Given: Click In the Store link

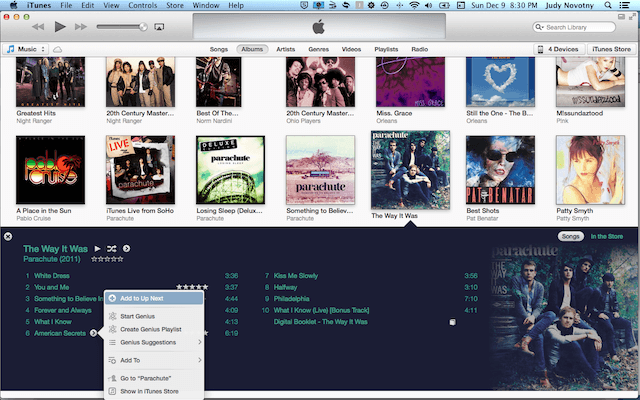Looking at the screenshot, I should (x=607, y=236).
